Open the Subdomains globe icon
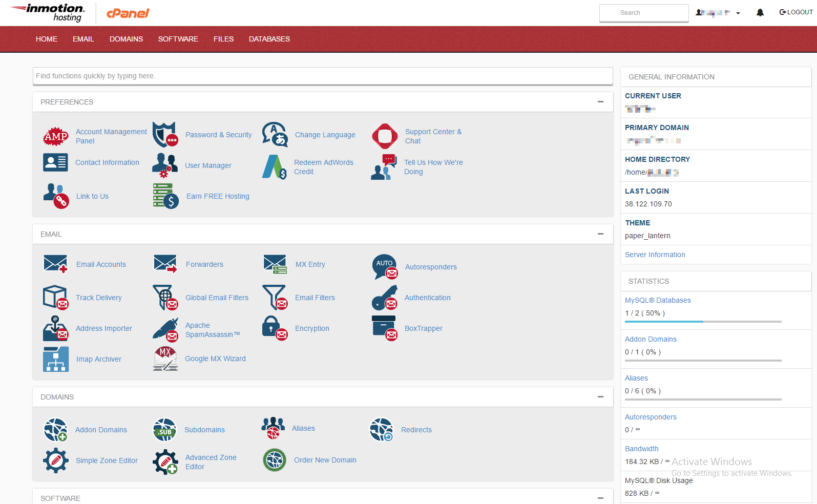The image size is (817, 504). 164,430
